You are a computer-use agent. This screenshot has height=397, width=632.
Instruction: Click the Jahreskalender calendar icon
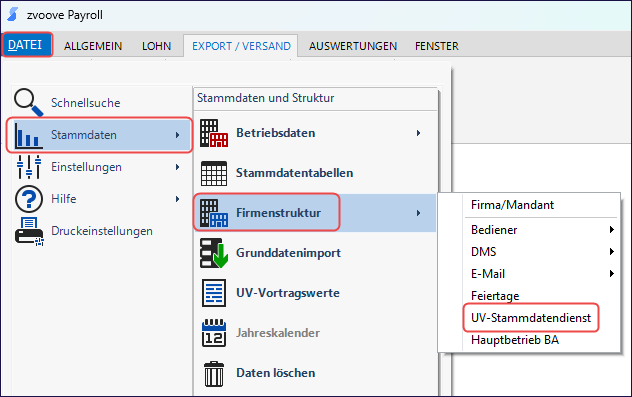point(214,333)
